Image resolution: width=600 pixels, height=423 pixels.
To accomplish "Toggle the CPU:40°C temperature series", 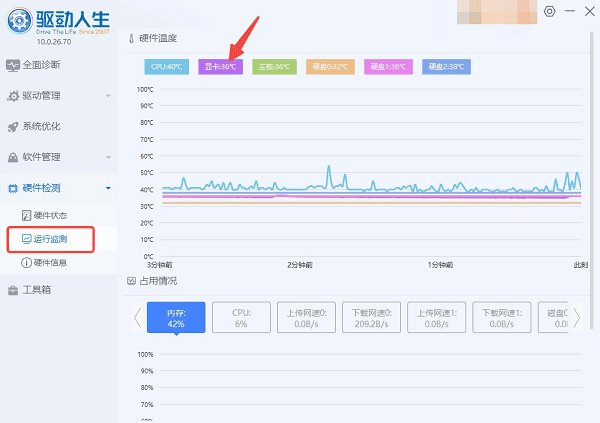I will click(166, 67).
